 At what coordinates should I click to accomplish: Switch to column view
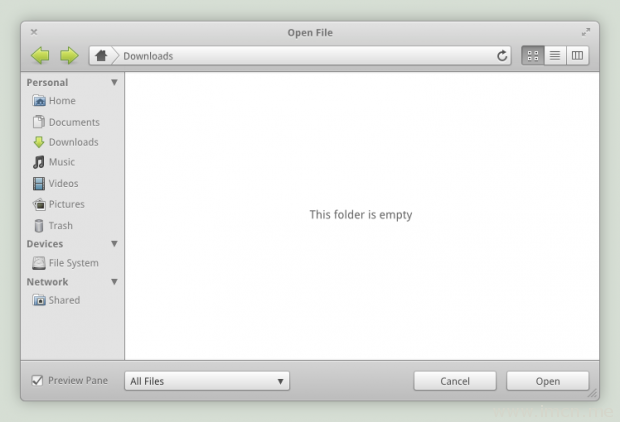pyautogui.click(x=577, y=56)
